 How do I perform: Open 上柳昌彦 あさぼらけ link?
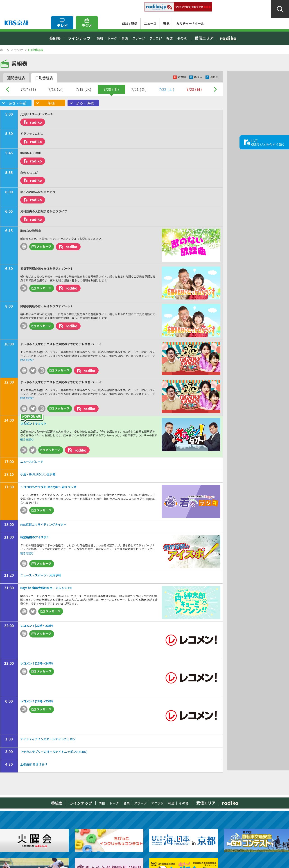34,765
